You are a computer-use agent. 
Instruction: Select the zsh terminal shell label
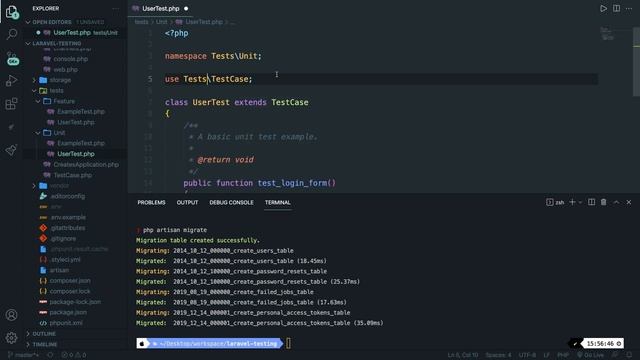tap(555, 202)
